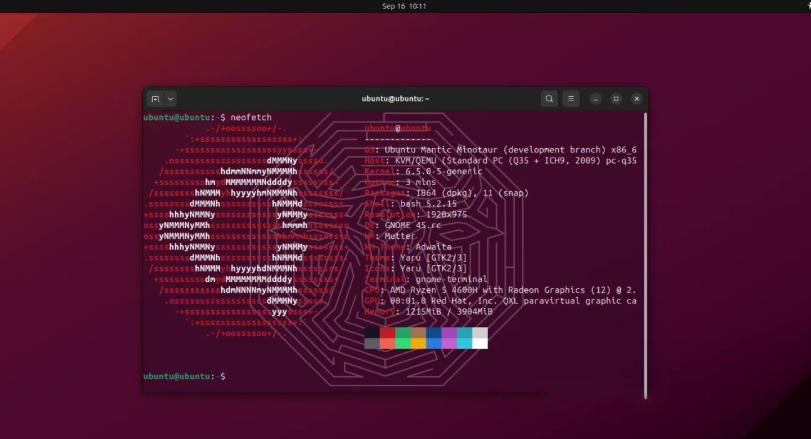Open the terminal hamburger menu
The image size is (811, 439).
(x=571, y=99)
